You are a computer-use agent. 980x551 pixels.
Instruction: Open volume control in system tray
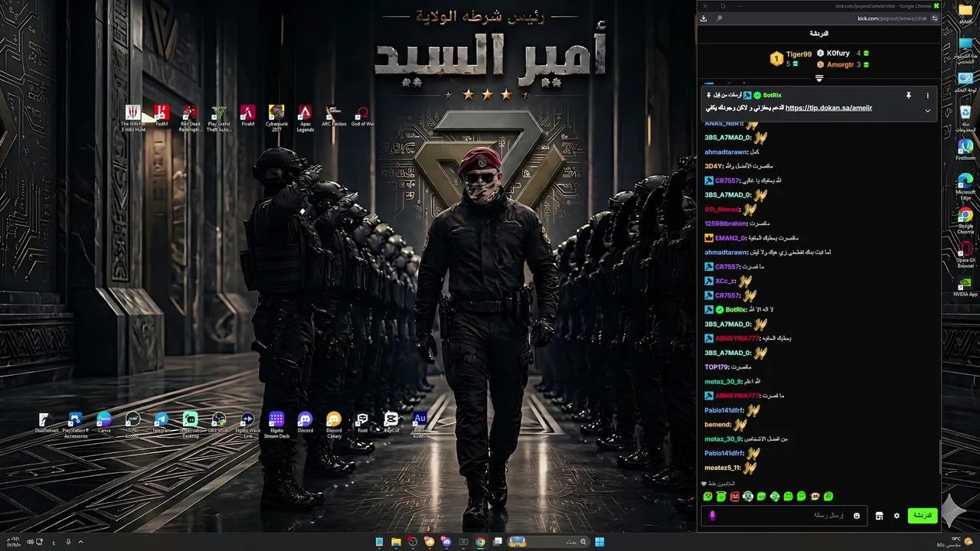point(31,542)
